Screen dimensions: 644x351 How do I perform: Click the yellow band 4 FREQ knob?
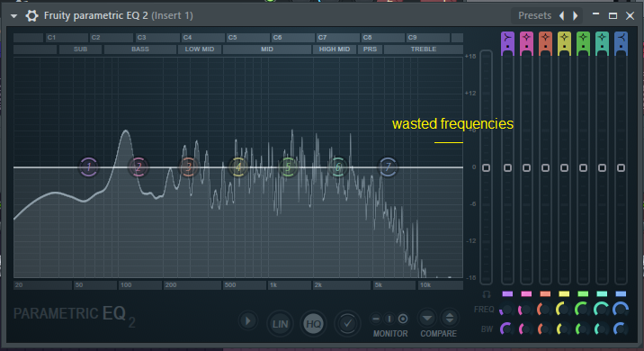tap(564, 310)
